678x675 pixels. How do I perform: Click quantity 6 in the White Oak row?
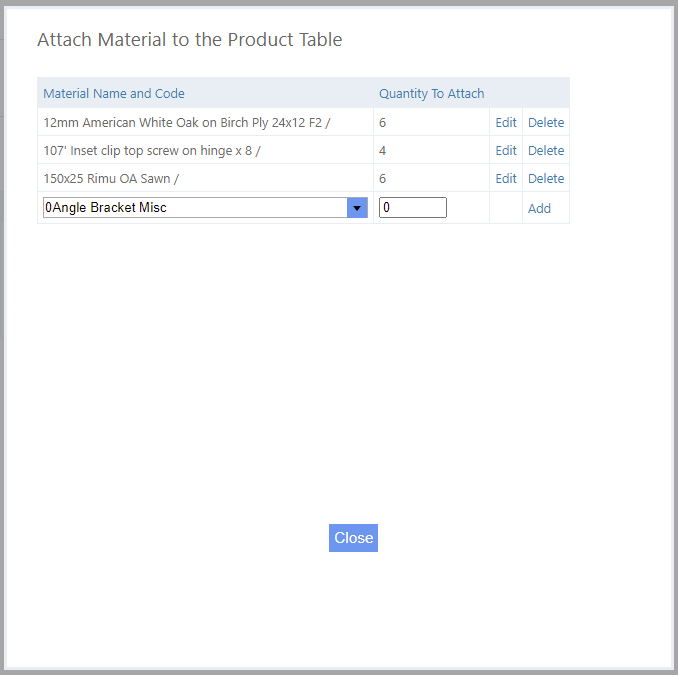[383, 122]
